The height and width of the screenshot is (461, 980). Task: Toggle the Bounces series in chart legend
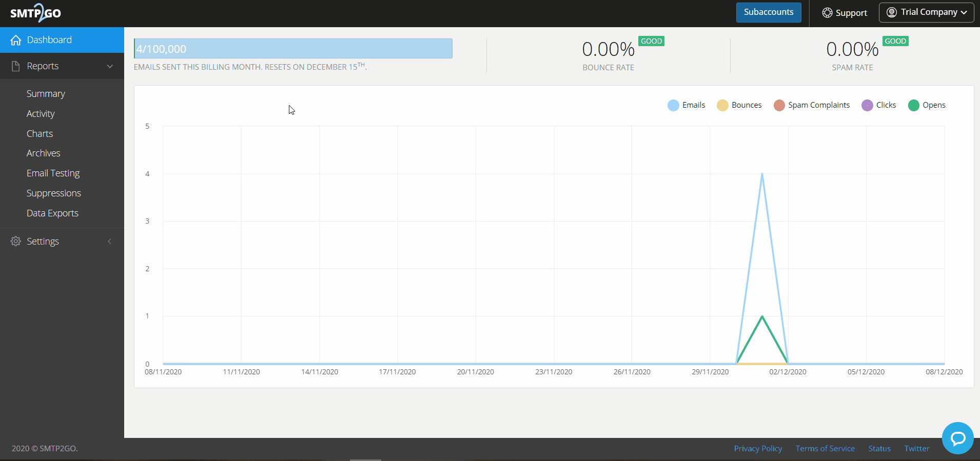click(739, 105)
